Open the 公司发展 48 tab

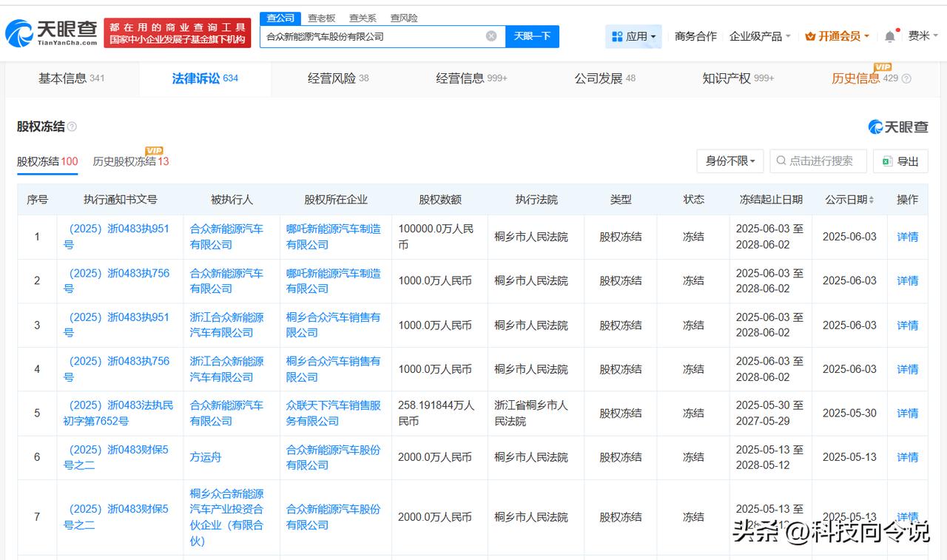[605, 78]
